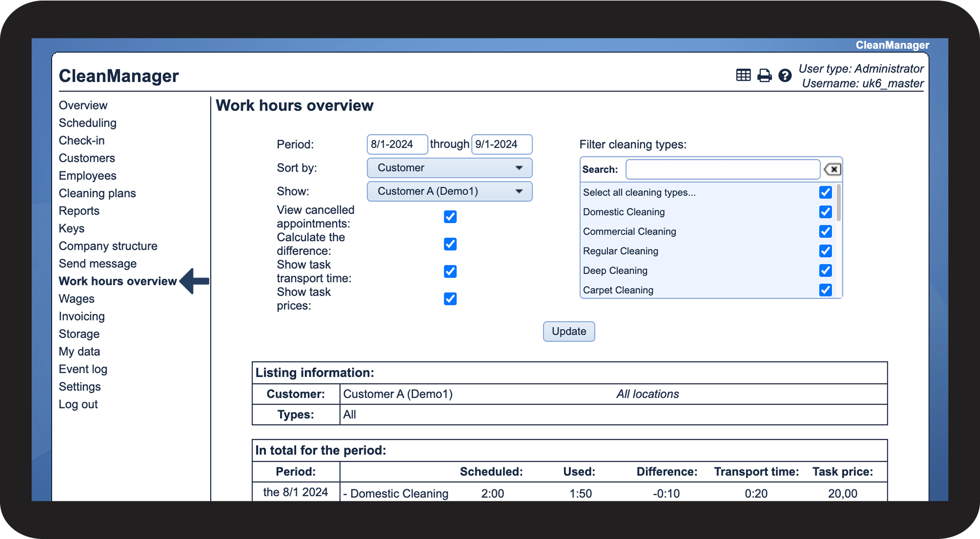Clear the cleaning type search field icon
This screenshot has width=980, height=539.
coord(832,169)
